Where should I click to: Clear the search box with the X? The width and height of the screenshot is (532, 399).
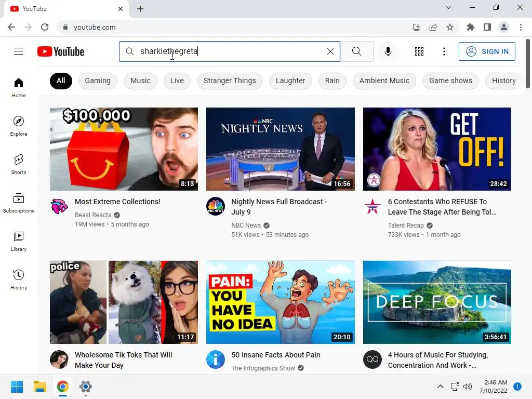330,51
